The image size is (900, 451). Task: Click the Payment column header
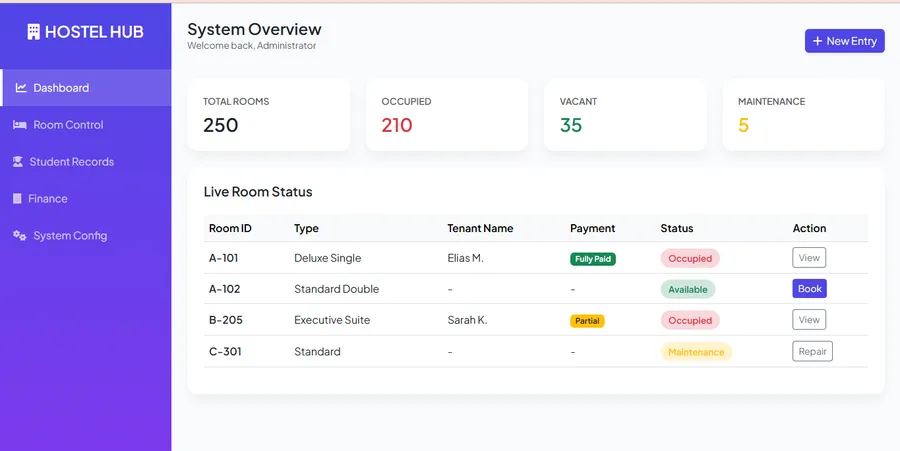[592, 228]
